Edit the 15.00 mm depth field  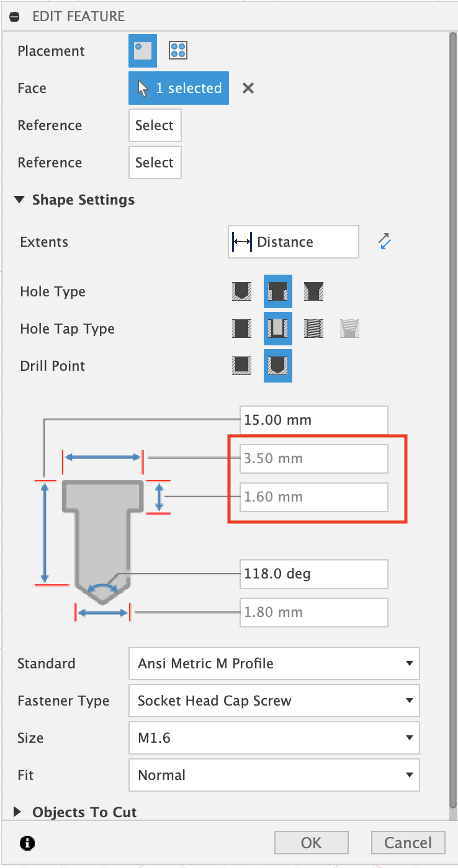(x=313, y=420)
